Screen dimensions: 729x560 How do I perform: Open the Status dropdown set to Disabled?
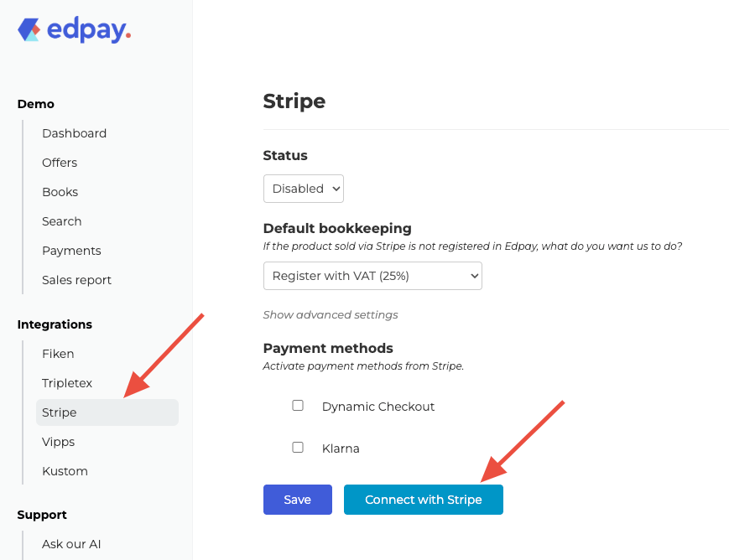coord(303,189)
